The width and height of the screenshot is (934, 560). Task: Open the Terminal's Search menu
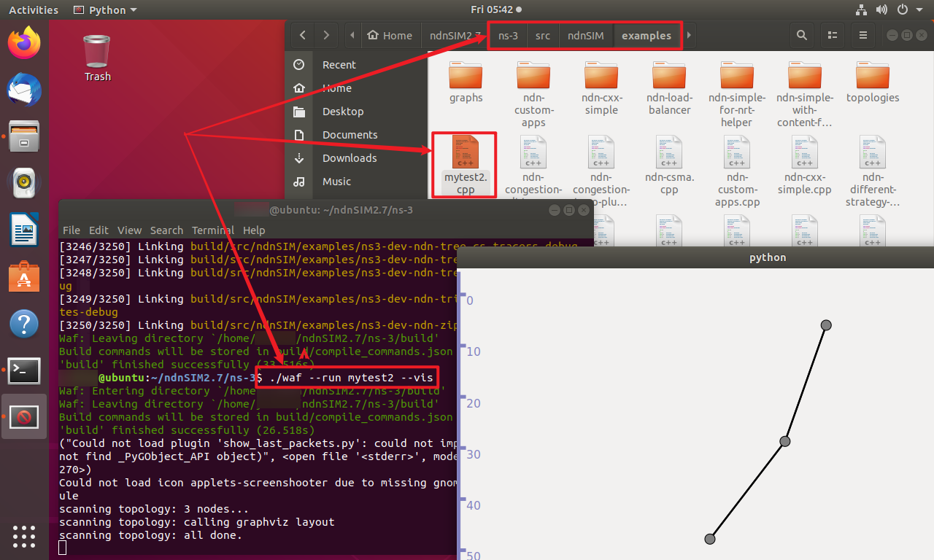[x=166, y=230]
